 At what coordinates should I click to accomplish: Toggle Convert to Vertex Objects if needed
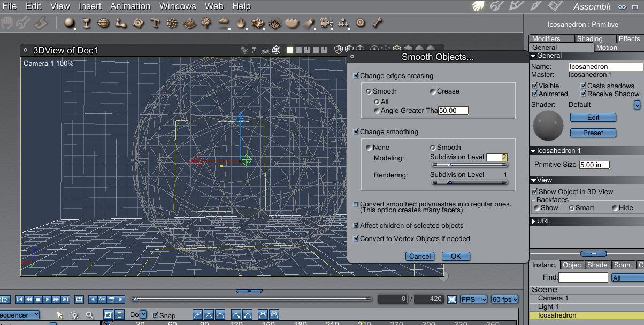[x=356, y=239]
